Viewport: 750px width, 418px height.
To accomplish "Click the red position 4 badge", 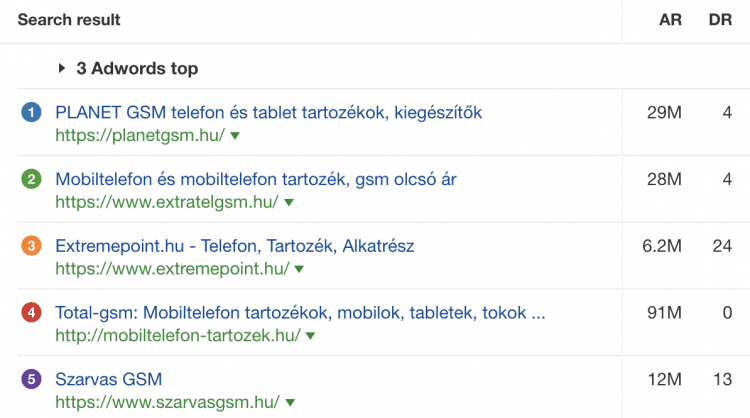I will tap(31, 313).
